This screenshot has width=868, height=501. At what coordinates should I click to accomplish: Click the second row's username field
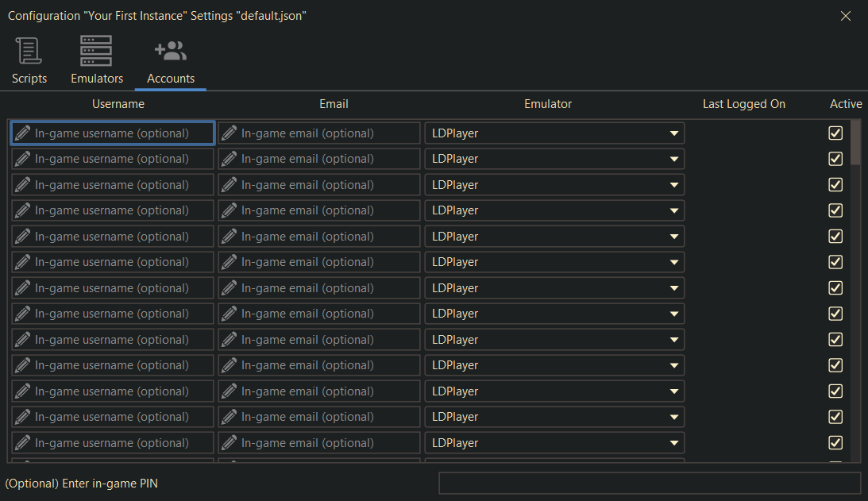point(113,159)
